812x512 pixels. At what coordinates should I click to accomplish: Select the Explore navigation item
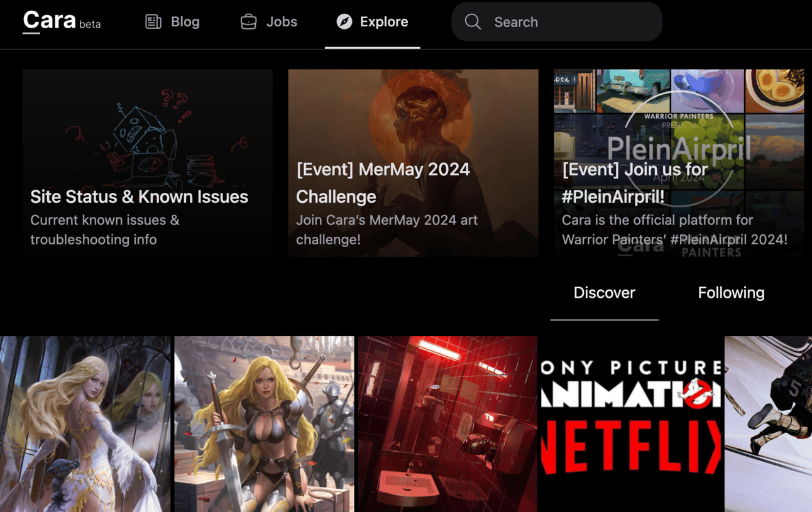point(372,22)
